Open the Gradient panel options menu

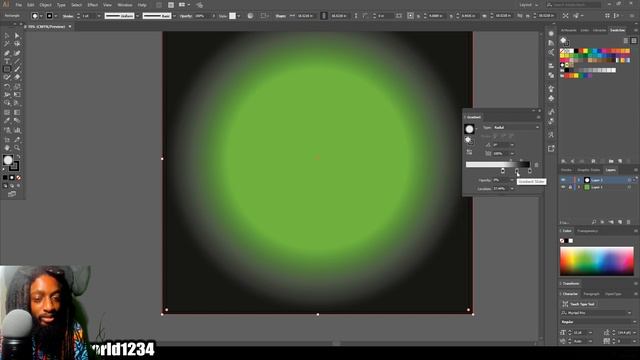(x=538, y=117)
